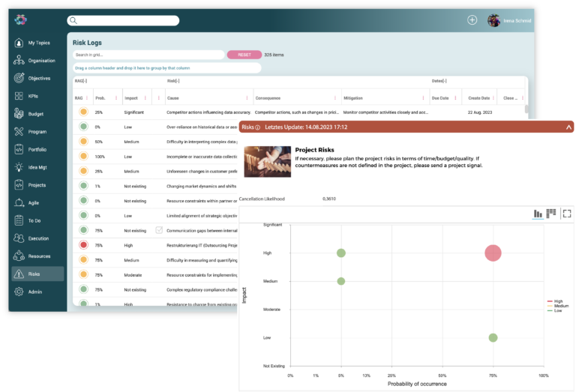Toggle checkbox in Communication gaps row

[159, 230]
